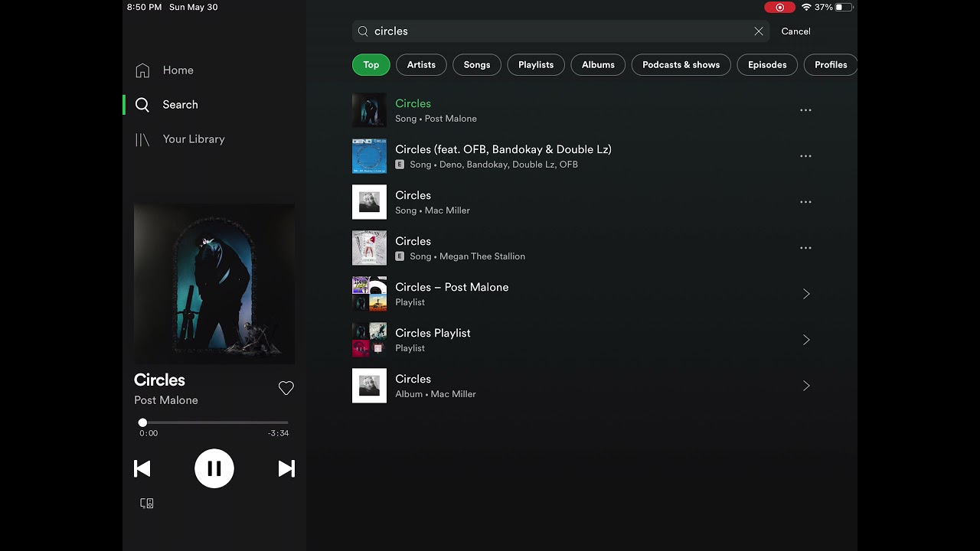Select the Episodes filter chip

pyautogui.click(x=767, y=65)
